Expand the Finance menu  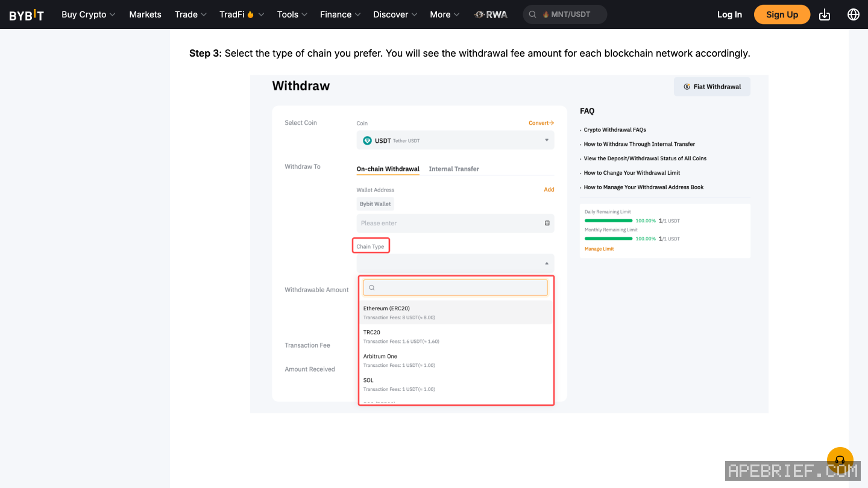(341, 14)
